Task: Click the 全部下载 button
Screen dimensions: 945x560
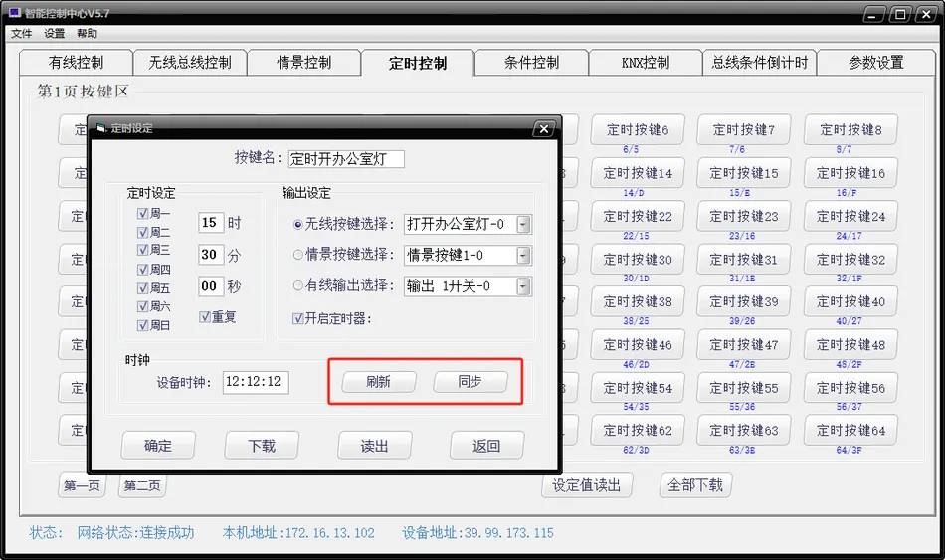Action: pyautogui.click(x=695, y=485)
